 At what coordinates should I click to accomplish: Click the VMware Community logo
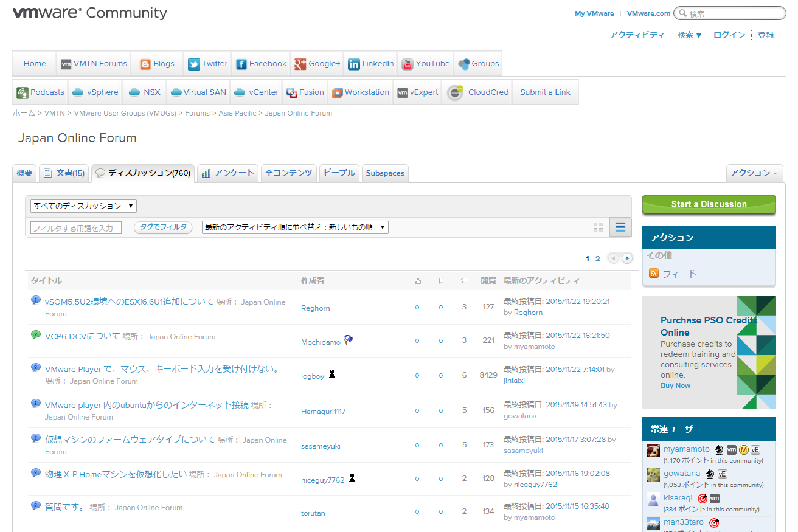tap(89, 13)
